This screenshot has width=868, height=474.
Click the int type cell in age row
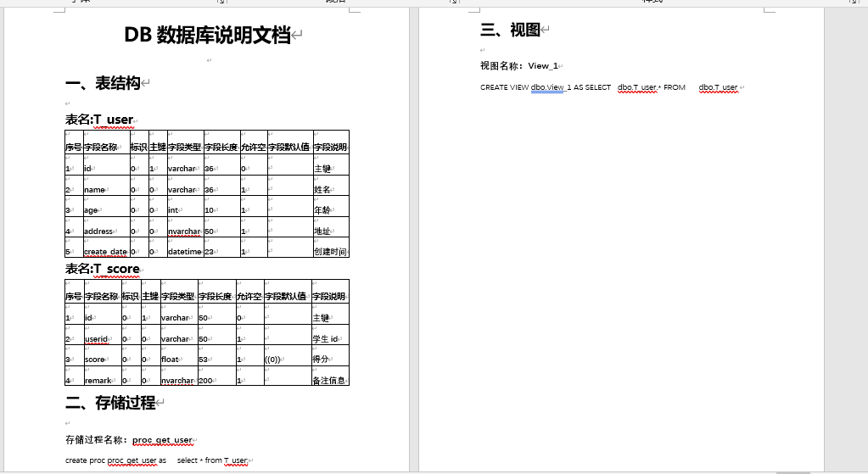(186, 206)
